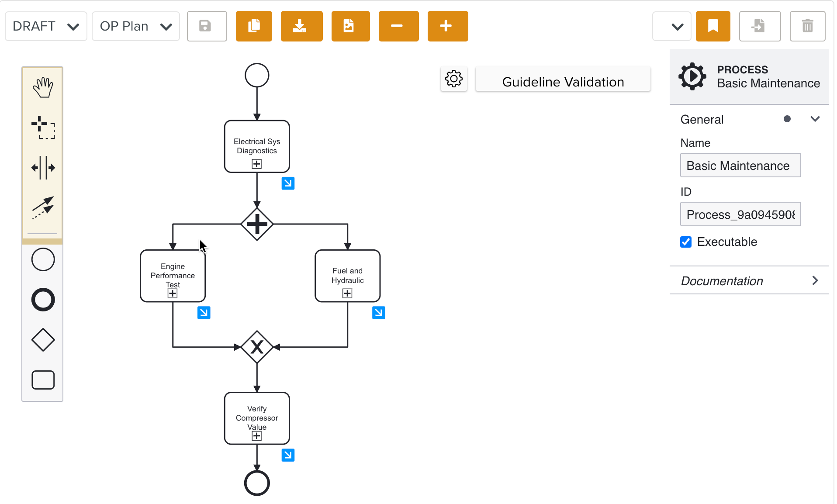Screen dimensions: 837x504
Task: Pick the gateway diamond shape
Action: click(43, 340)
